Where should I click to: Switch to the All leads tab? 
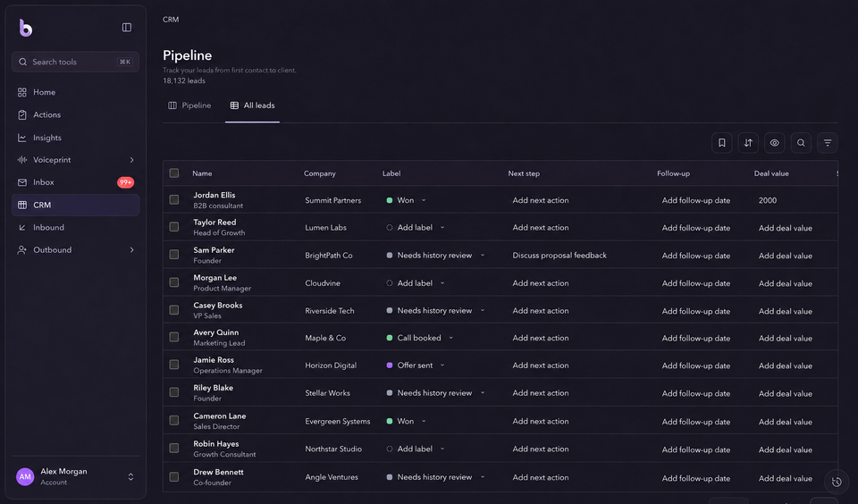tap(252, 105)
